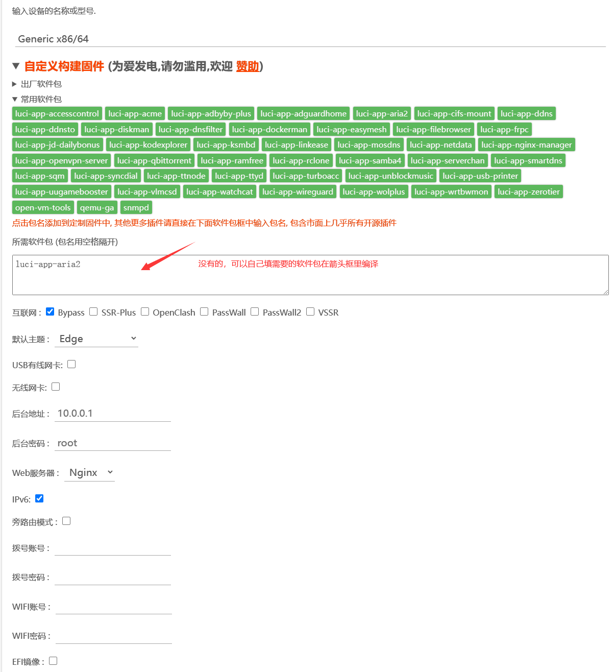Select luci-app-syncdial package tag
Screen dimensions: 616x672
[106, 176]
